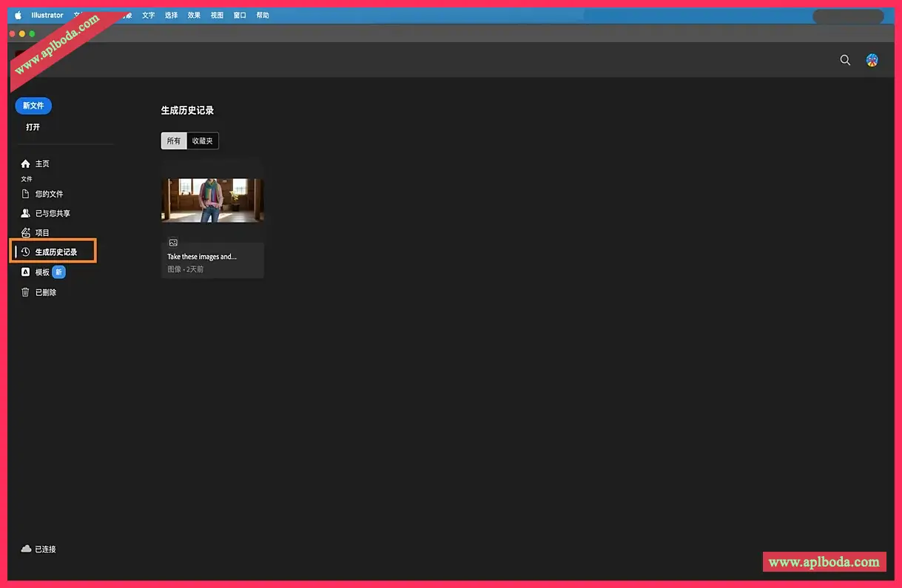Viewport: 902px width, 588px height.
Task: Open the user profile avatar
Action: pos(872,61)
